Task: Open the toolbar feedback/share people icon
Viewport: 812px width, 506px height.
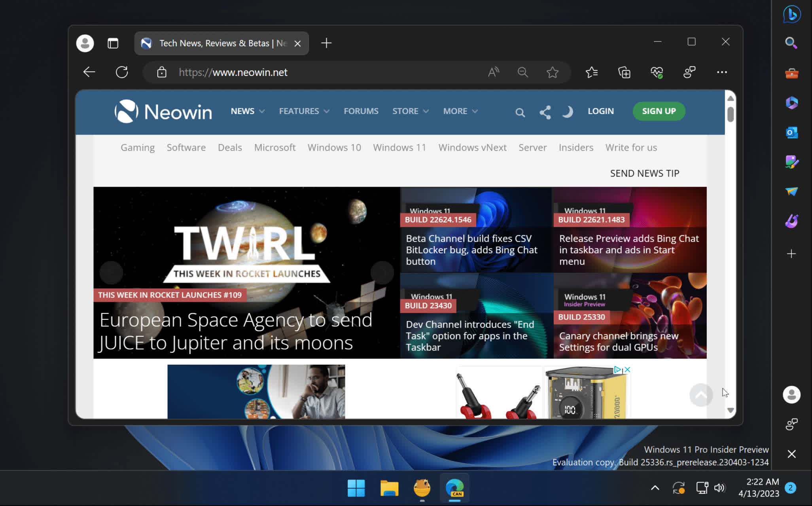Action: click(689, 72)
